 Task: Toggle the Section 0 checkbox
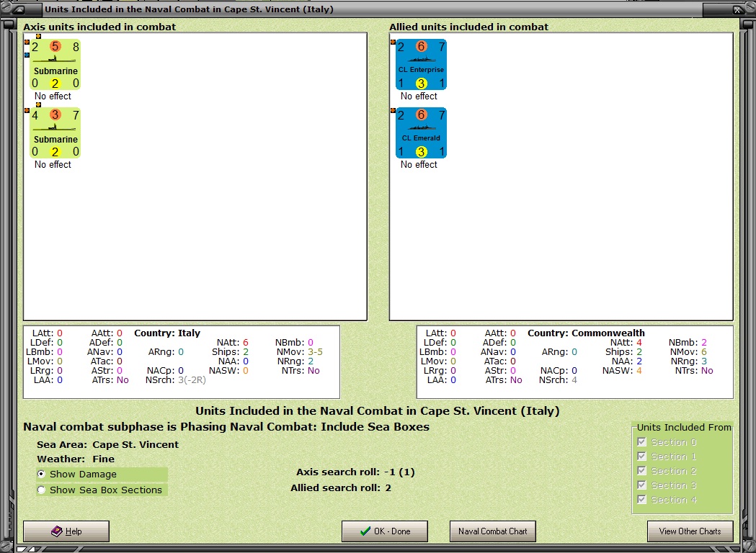[x=641, y=441]
